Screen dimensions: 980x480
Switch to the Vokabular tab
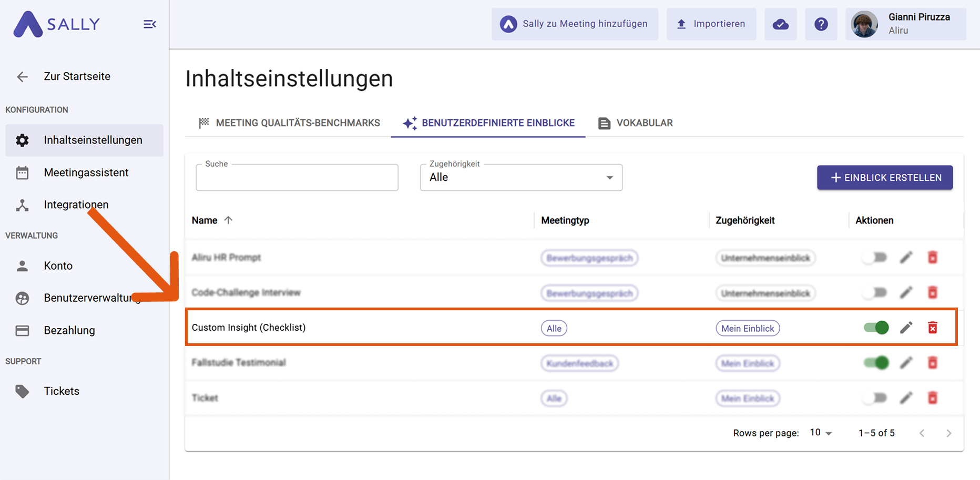point(636,123)
